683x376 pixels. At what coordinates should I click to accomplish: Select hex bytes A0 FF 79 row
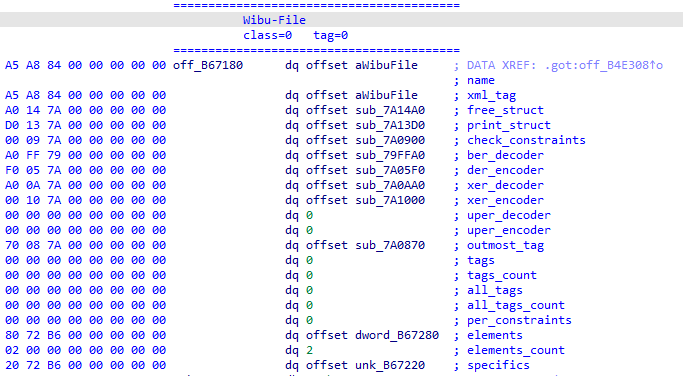(x=85, y=155)
